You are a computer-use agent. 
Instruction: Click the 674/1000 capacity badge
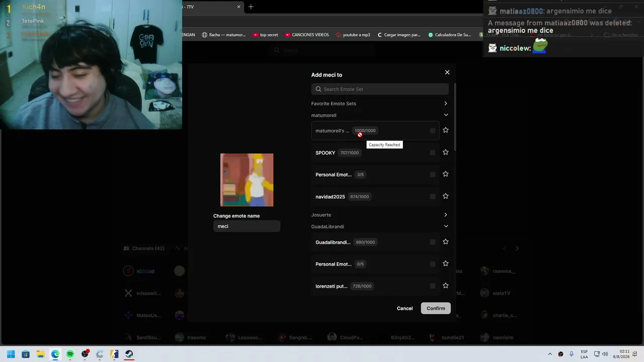(x=359, y=197)
